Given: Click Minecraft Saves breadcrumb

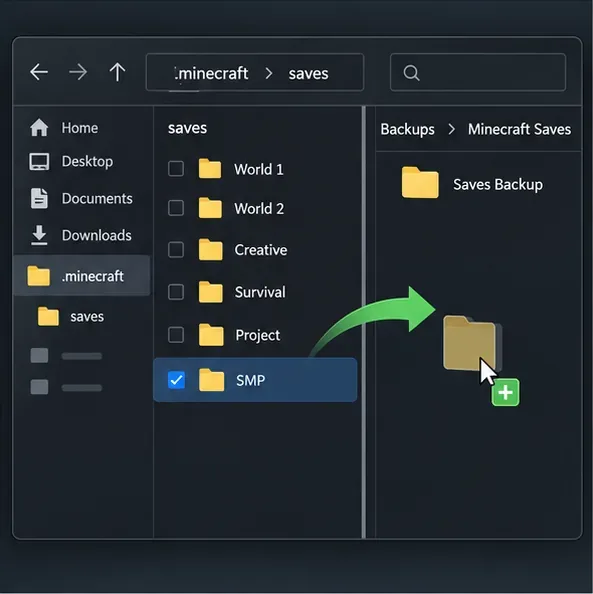Looking at the screenshot, I should [x=519, y=130].
